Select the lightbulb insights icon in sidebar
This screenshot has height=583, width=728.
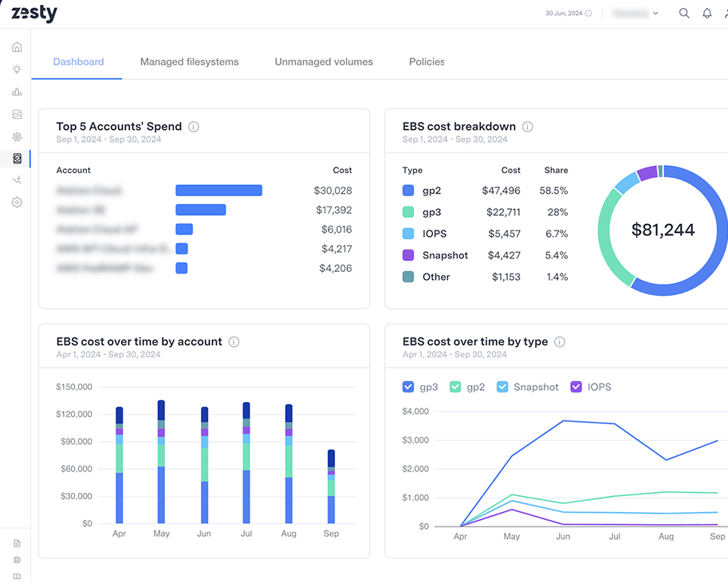tap(17, 69)
